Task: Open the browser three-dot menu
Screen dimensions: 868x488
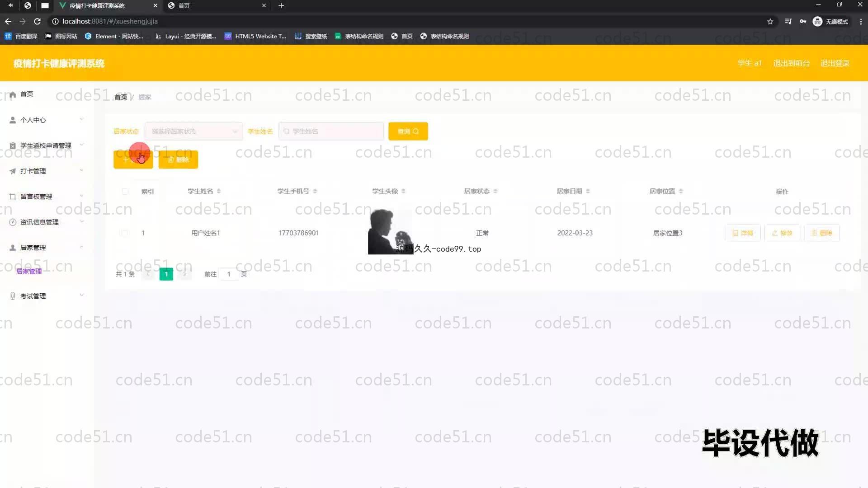Action: [x=861, y=21]
